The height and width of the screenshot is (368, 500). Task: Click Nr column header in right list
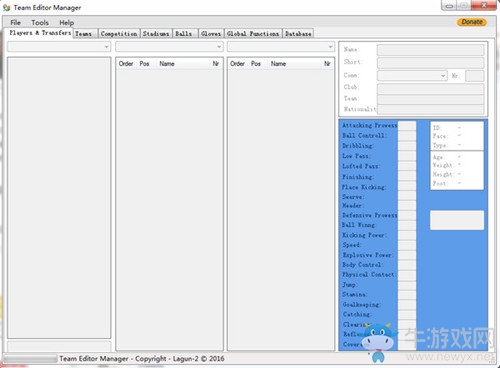[x=327, y=64]
